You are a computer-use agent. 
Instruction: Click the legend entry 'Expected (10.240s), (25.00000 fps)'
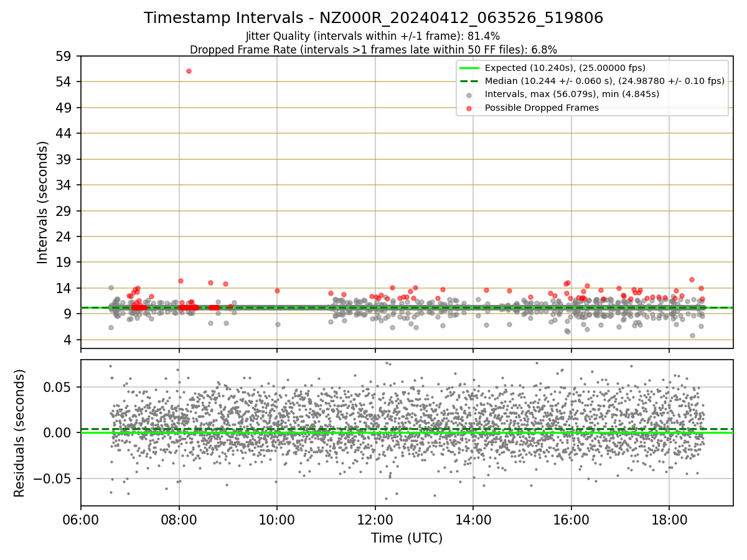pyautogui.click(x=565, y=68)
